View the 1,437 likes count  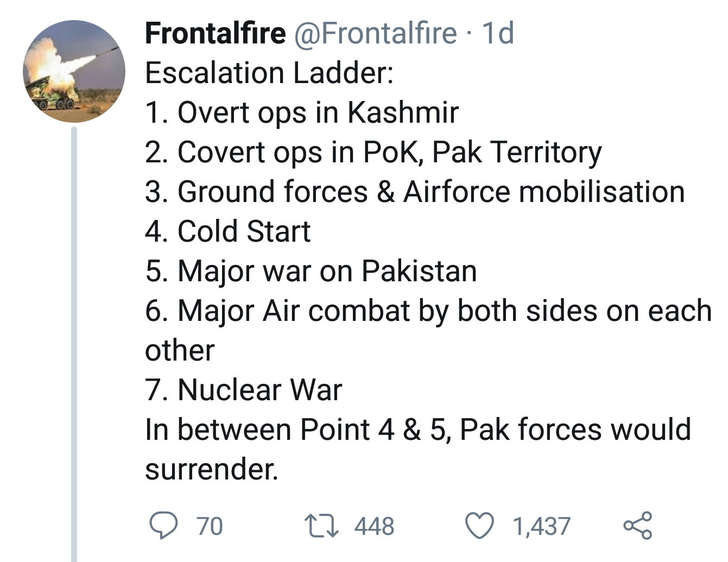point(542,526)
